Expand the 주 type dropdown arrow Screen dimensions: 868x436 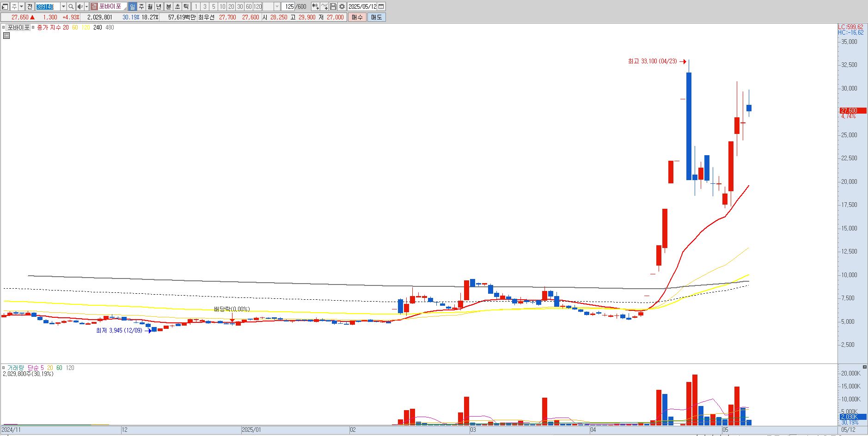(x=21, y=6)
